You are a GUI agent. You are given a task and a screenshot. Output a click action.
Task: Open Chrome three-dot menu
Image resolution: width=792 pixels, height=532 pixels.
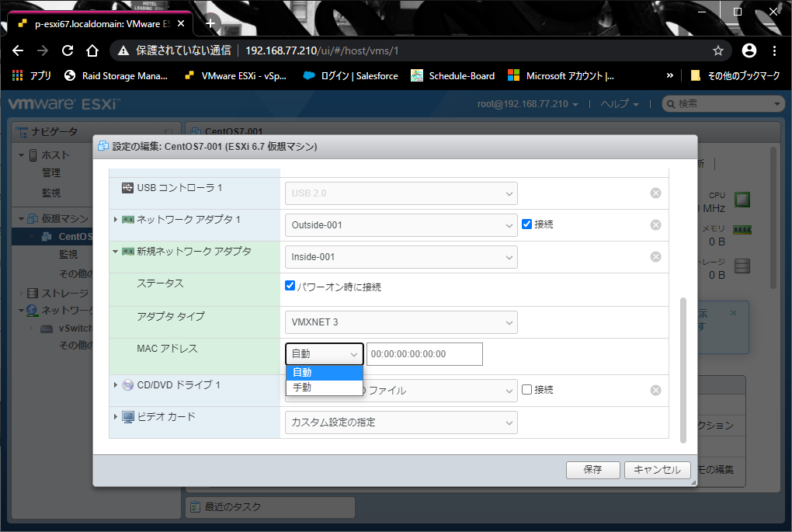coord(774,50)
